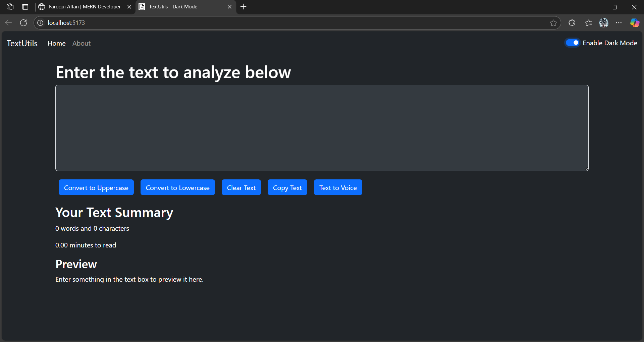This screenshot has height=342, width=644.
Task: Click the Convert to Lowercase button
Action: [x=178, y=187]
